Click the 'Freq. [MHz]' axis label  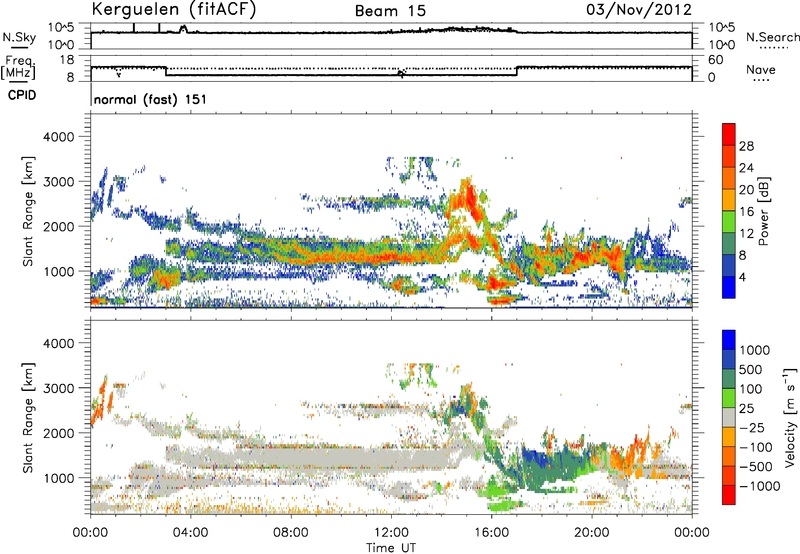click(19, 67)
